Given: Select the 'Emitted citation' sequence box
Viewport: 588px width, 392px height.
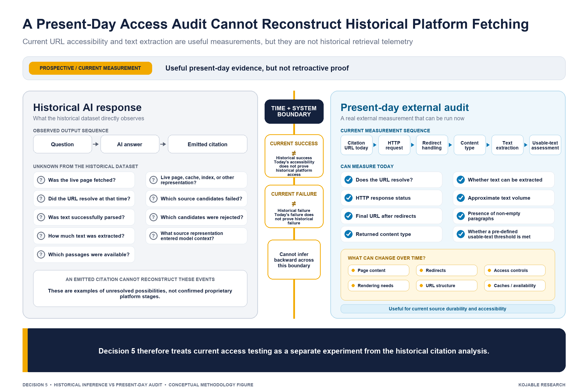Looking at the screenshot, I should [208, 144].
